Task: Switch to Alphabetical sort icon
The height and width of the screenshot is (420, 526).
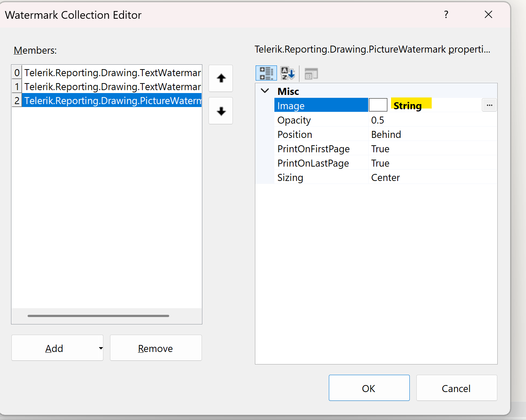Action: point(287,73)
